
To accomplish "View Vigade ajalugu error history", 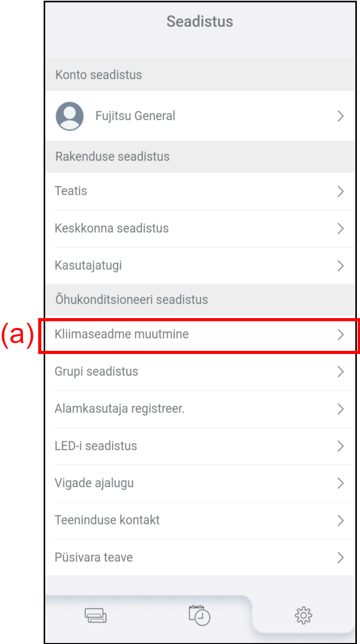I will [x=94, y=483].
